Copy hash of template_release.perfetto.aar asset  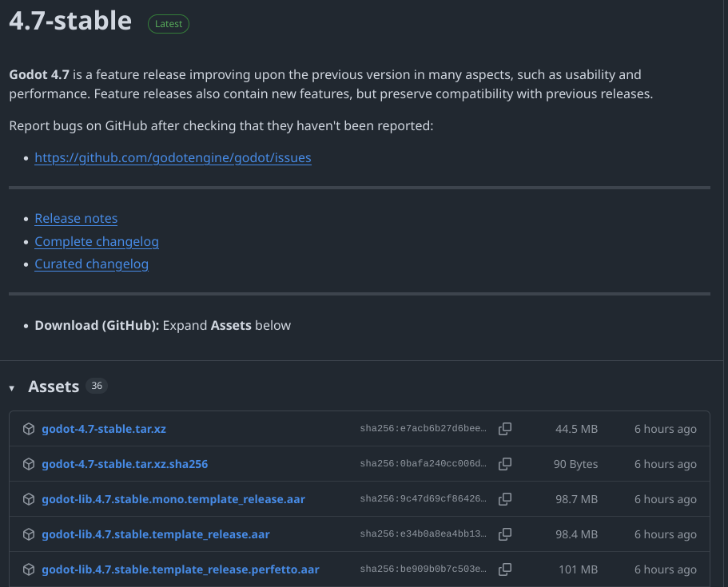pyautogui.click(x=505, y=569)
